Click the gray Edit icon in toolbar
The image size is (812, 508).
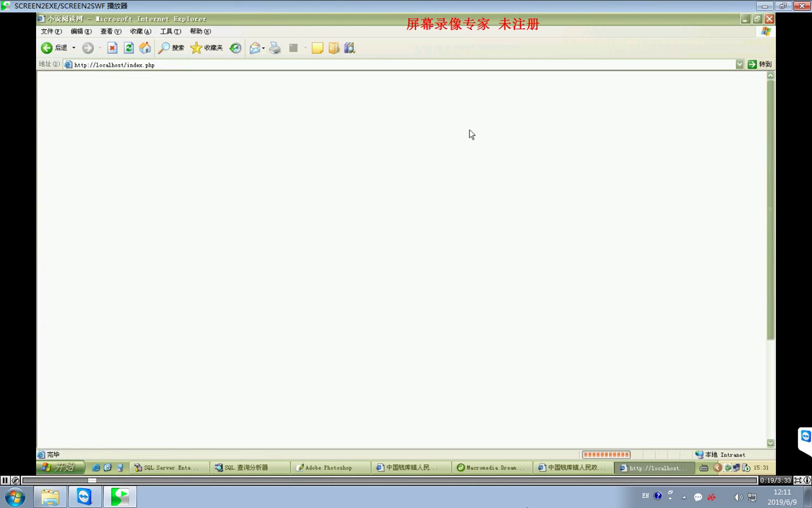point(293,48)
